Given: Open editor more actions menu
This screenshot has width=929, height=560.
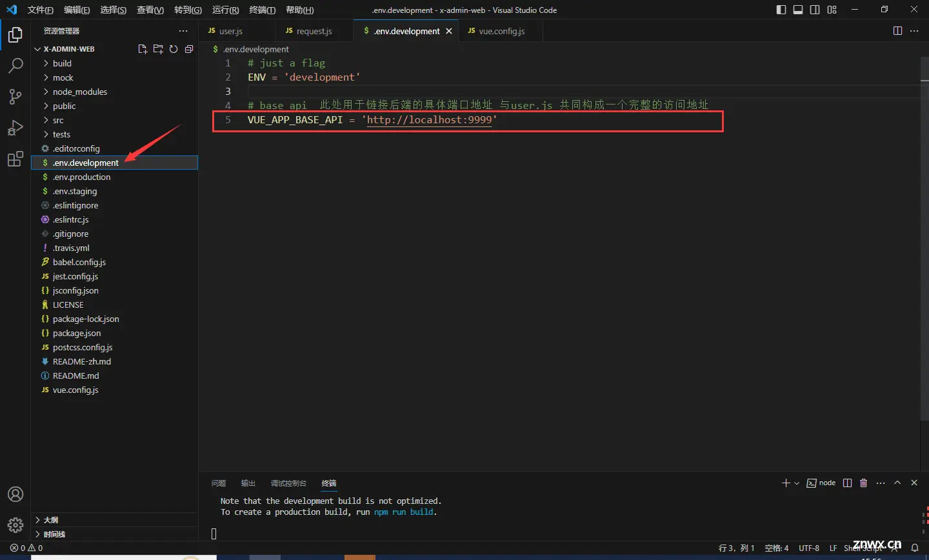Looking at the screenshot, I should coord(914,31).
